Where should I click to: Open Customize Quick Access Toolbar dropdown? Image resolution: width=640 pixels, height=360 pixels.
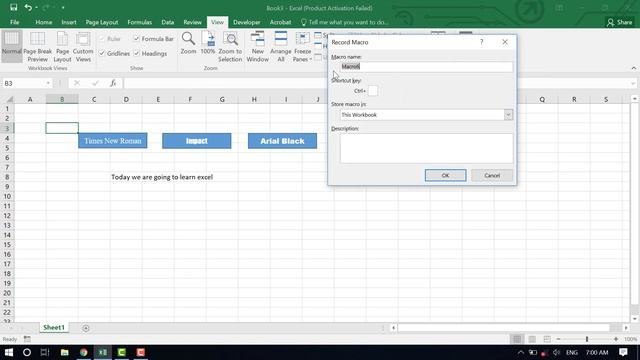click(x=63, y=7)
